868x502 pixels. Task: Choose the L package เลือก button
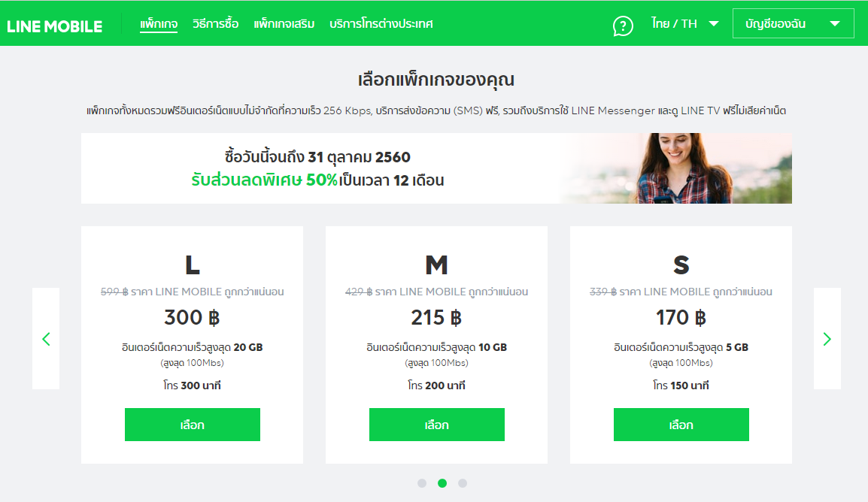point(192,425)
